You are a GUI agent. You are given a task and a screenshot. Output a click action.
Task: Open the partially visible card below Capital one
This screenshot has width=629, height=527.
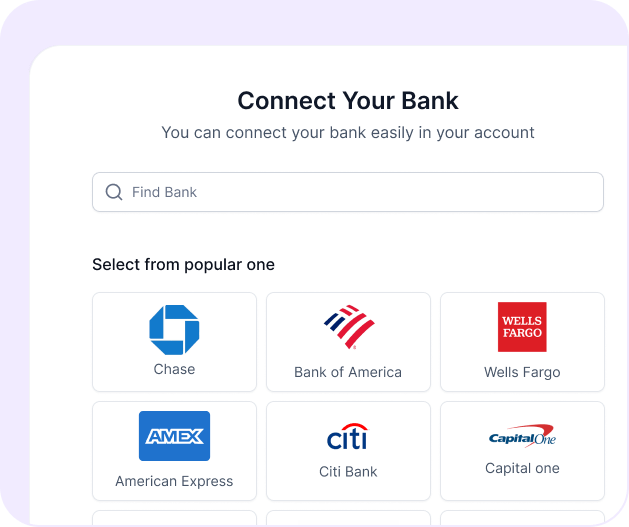pos(522,518)
